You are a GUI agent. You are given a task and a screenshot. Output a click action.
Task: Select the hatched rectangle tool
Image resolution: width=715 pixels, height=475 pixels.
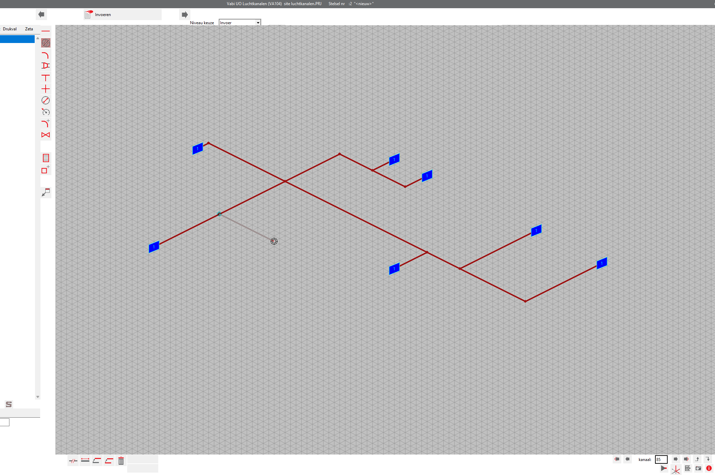pyautogui.click(x=46, y=43)
